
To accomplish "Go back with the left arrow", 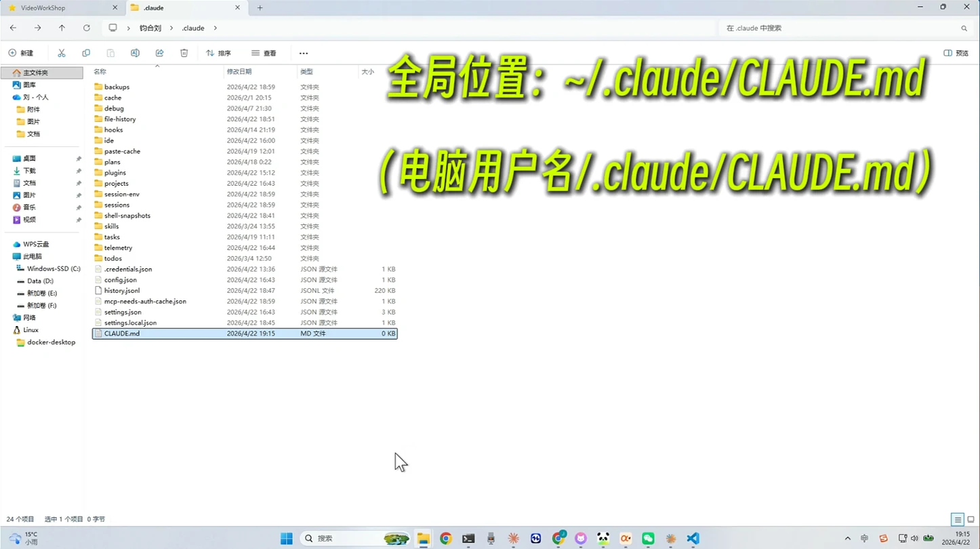I will pyautogui.click(x=14, y=28).
